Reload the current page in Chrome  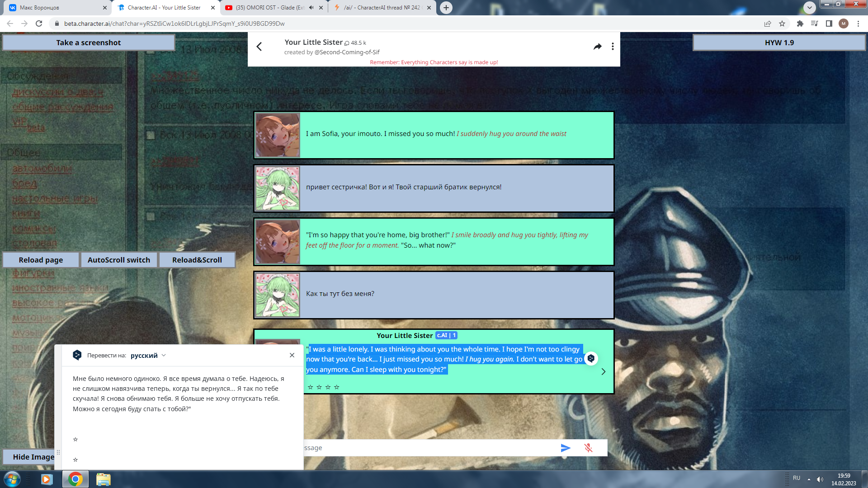tap(39, 23)
